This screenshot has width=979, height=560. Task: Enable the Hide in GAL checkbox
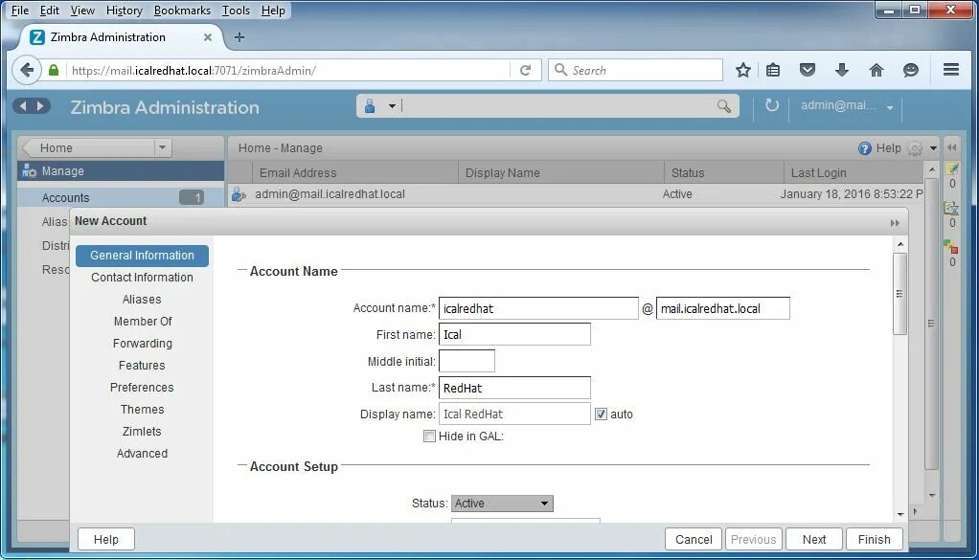coord(429,436)
